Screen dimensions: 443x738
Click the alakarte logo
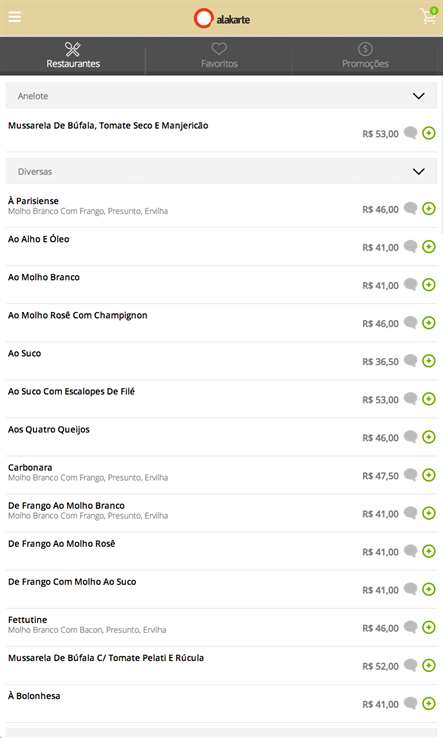tap(222, 19)
